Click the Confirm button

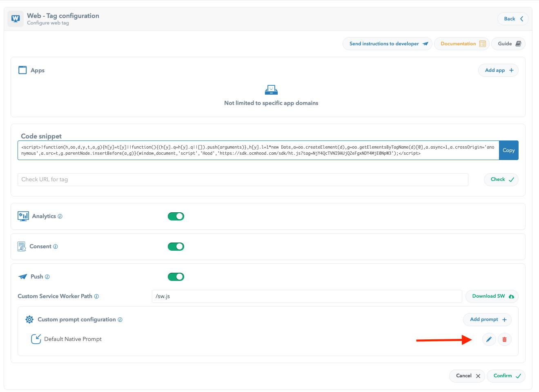click(x=506, y=376)
